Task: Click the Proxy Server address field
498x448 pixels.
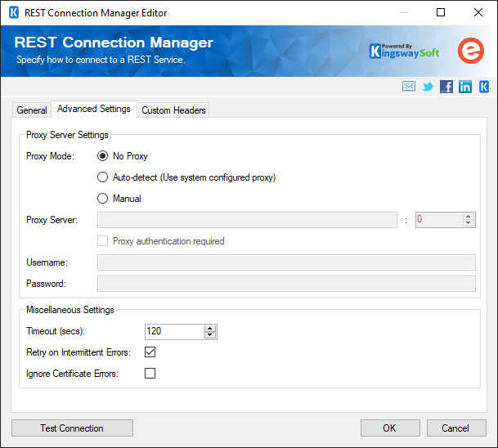Action: 247,220
